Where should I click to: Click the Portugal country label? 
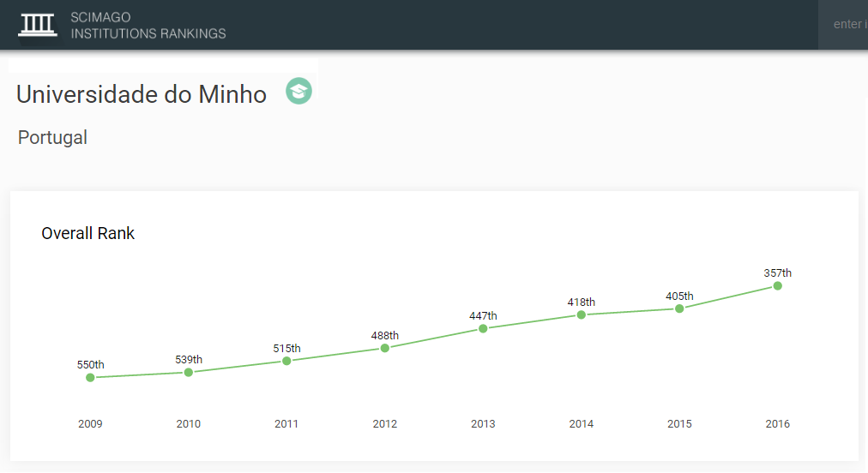pos(52,137)
